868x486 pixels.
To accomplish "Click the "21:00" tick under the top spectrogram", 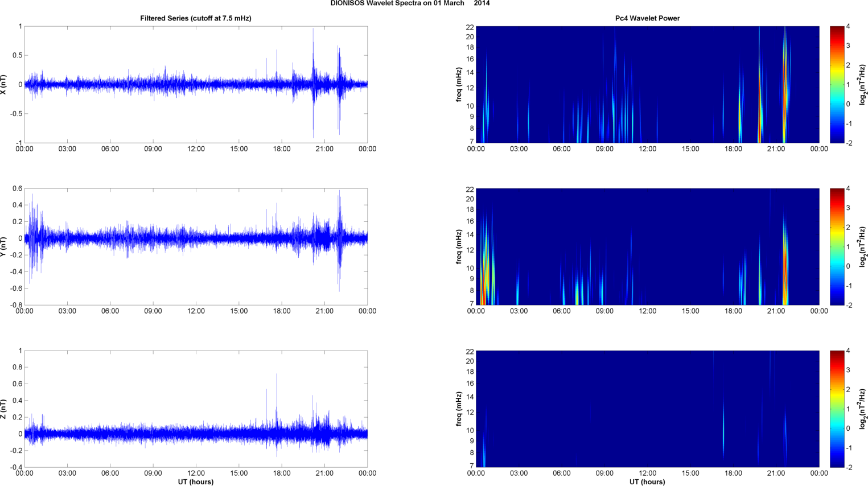I will pos(776,149).
